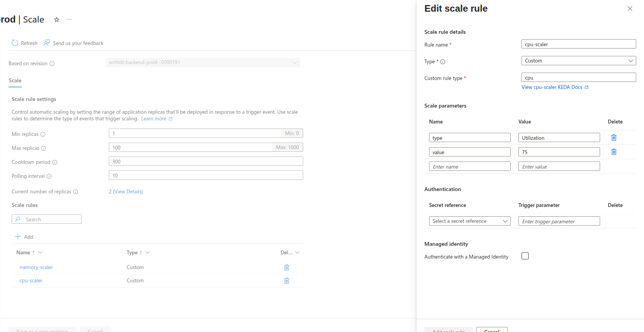This screenshot has height=332, width=644.
Task: Click the Add scale rule plus button
Action: pos(24,237)
